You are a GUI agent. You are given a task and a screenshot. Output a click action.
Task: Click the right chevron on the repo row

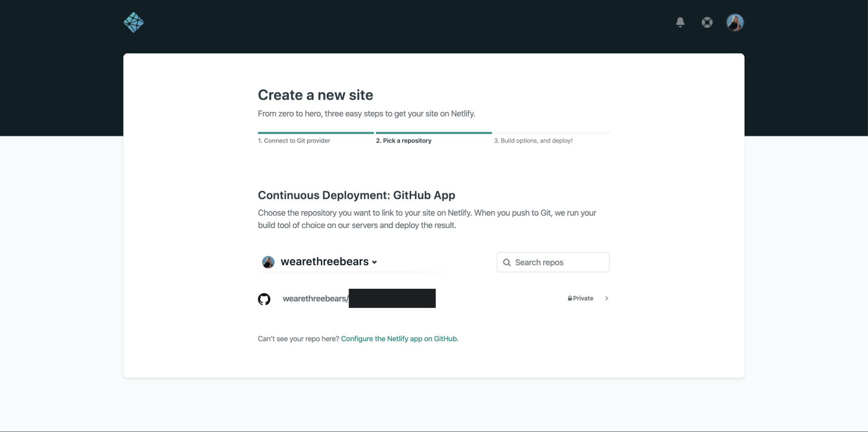tap(606, 298)
